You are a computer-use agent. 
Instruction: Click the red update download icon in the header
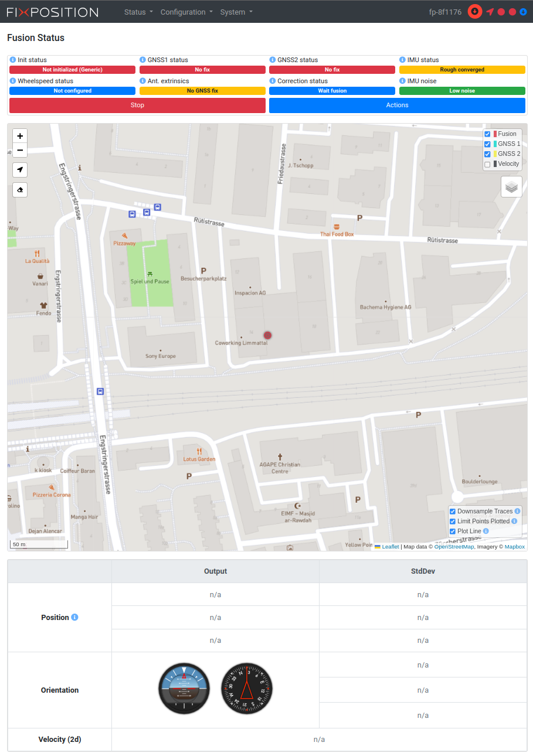point(474,12)
